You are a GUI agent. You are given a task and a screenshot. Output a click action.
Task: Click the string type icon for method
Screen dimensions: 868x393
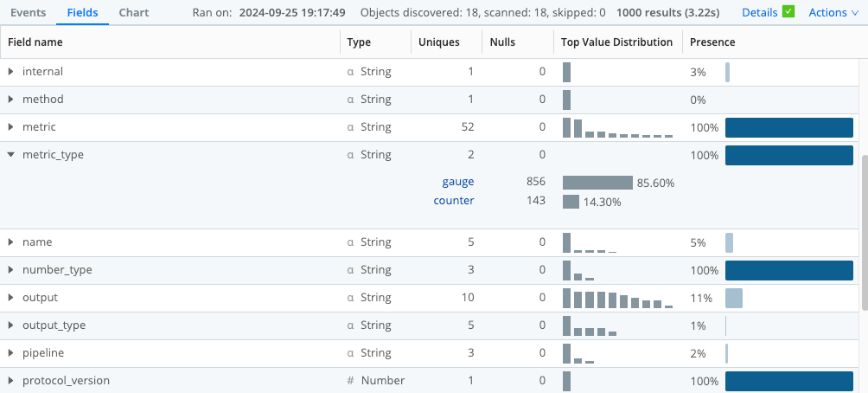pos(350,100)
